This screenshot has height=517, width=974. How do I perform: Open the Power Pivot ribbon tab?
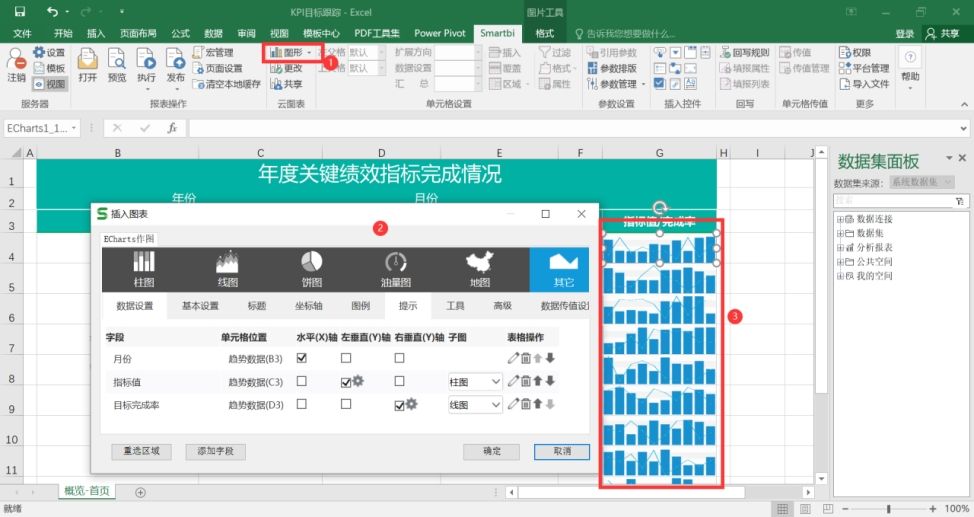tap(440, 33)
